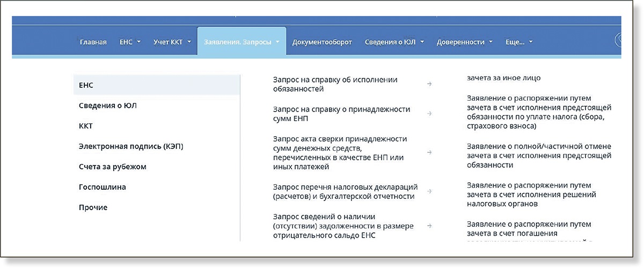Choose «Счета за рубежом» category in sidebar

click(113, 167)
